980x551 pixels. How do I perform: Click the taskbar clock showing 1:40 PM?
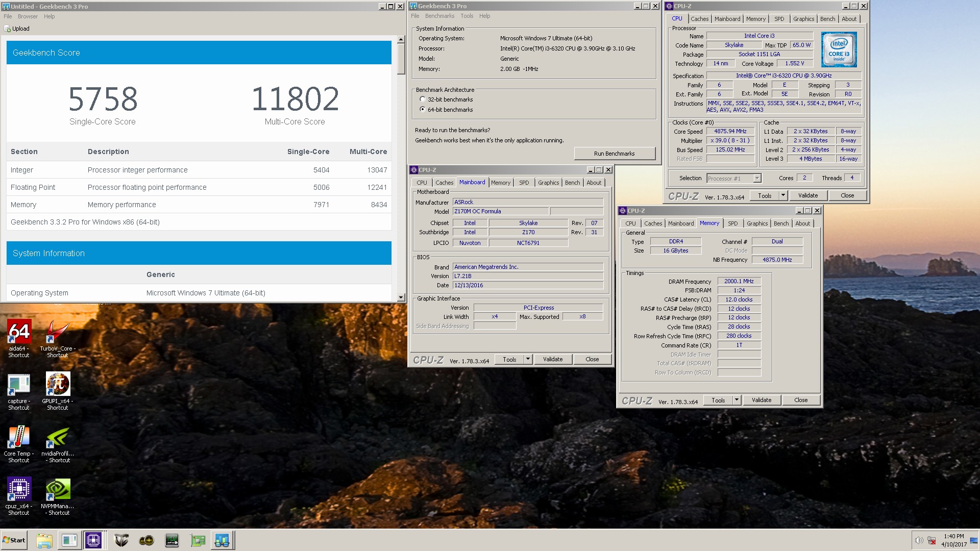click(953, 540)
